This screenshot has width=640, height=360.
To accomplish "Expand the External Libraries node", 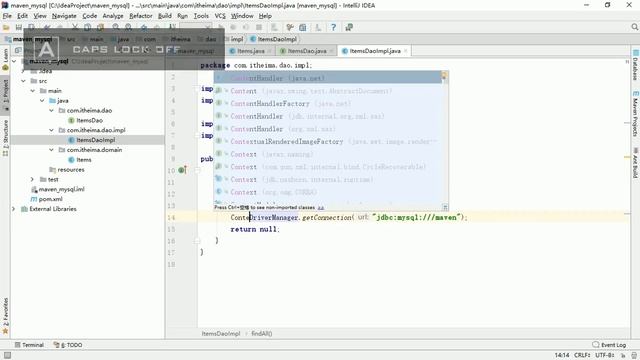I will pos(13,209).
